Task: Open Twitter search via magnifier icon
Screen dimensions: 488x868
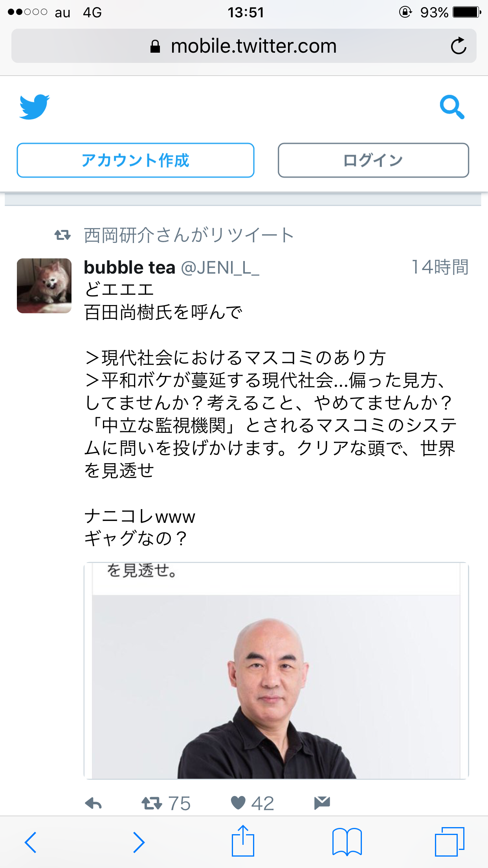Action: (452, 107)
